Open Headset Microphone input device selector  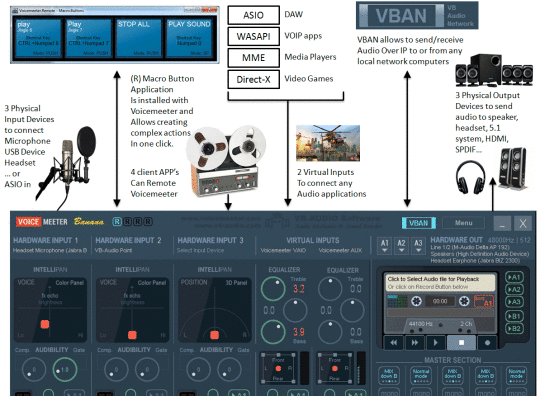50,250
